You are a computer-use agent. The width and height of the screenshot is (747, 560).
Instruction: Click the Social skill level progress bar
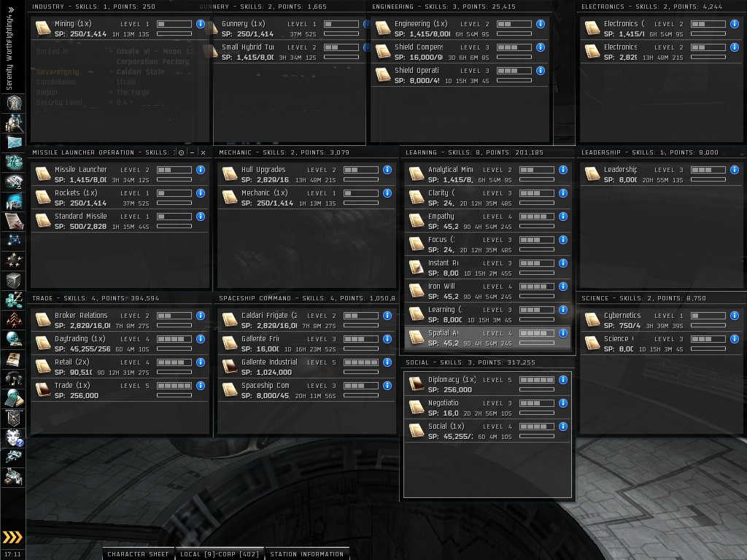tap(537, 426)
